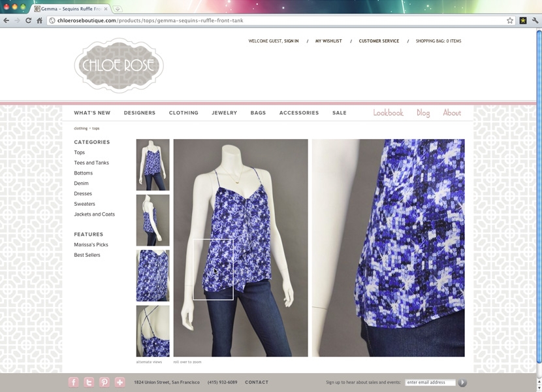This screenshot has width=542, height=392.
Task: Open the Clothing menu
Action: 183,113
